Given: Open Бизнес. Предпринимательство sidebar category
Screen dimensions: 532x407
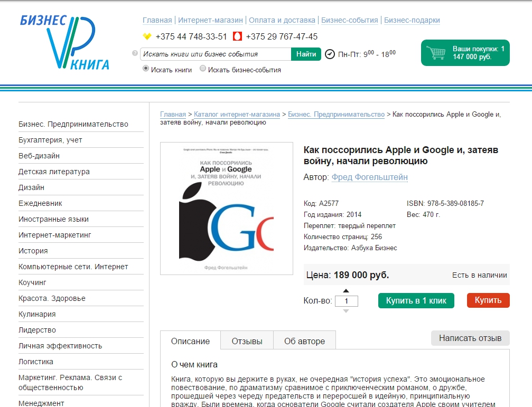Looking at the screenshot, I should (73, 124).
